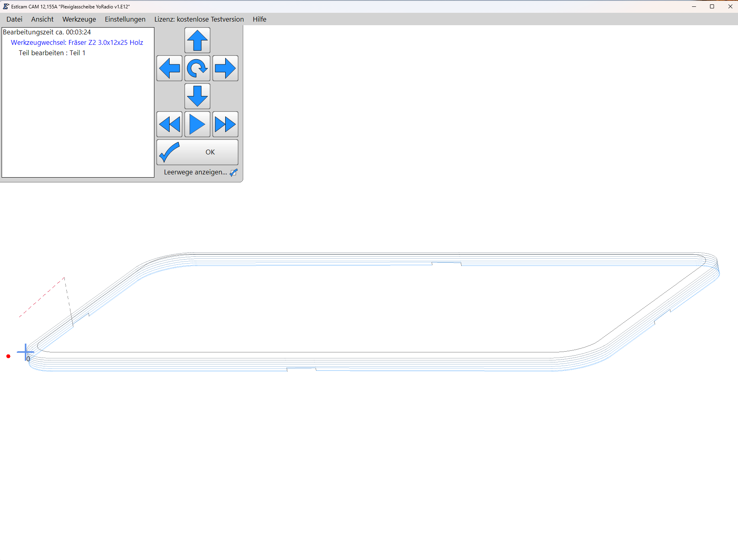This screenshot has height=560, width=738.
Task: Select the Werkzeugwechsel Fräser Z2 entry
Action: (77, 42)
